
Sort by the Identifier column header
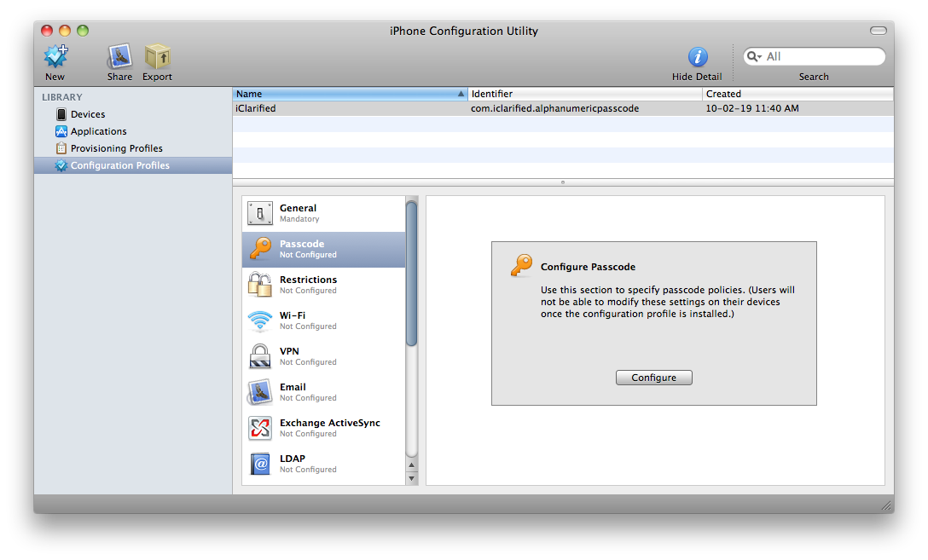point(585,94)
